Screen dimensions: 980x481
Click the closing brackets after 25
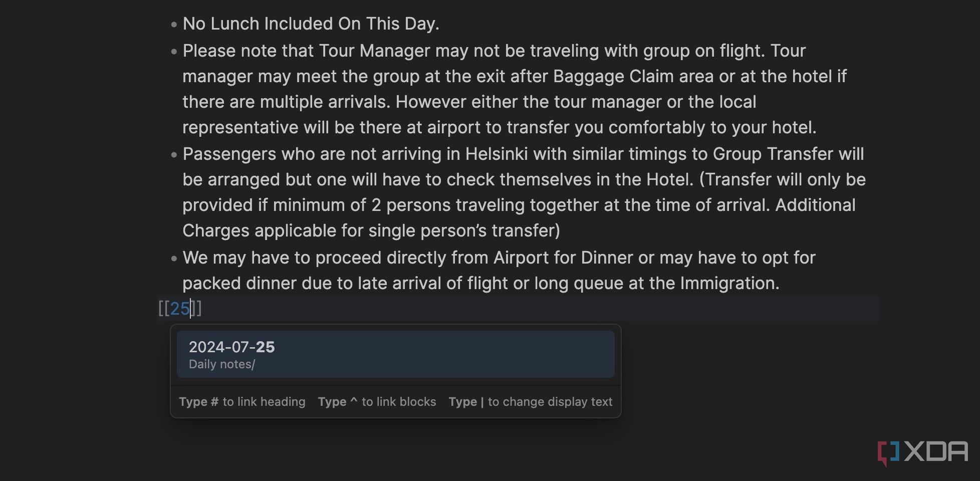pos(197,308)
